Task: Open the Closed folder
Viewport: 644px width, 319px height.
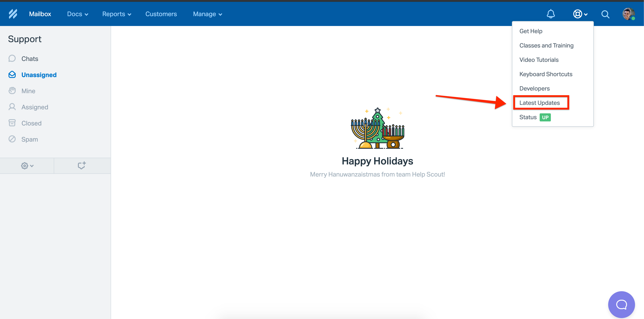Action: pos(31,123)
